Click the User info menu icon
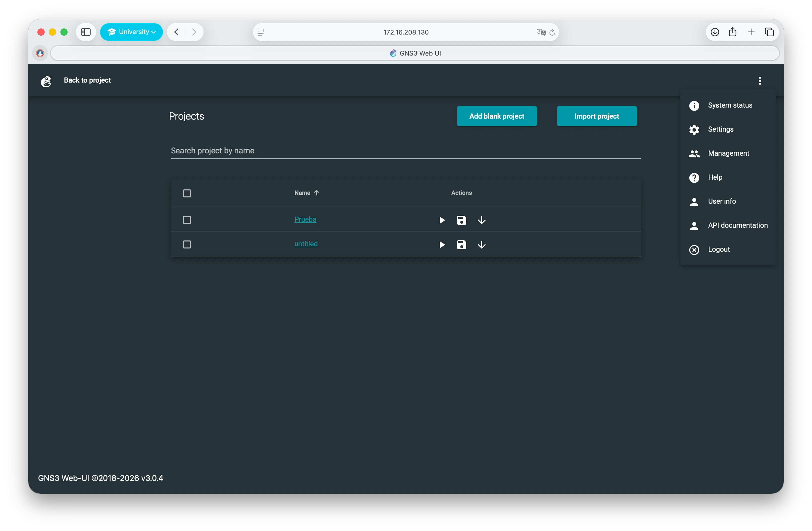 pyautogui.click(x=694, y=201)
